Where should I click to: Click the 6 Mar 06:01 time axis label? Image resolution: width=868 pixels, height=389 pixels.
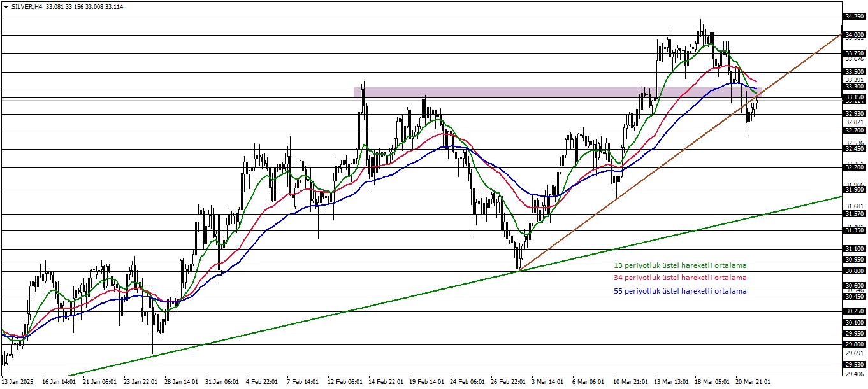(588, 382)
